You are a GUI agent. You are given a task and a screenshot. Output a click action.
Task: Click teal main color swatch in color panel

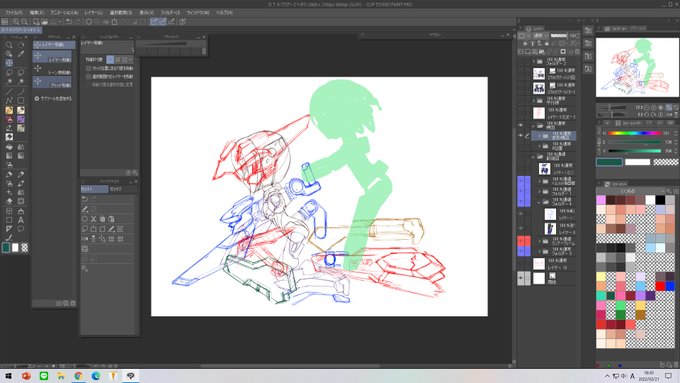(609, 162)
